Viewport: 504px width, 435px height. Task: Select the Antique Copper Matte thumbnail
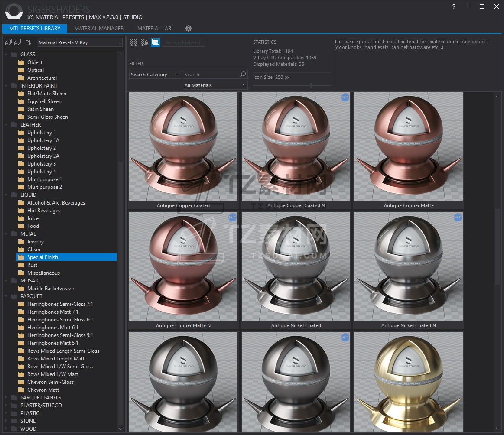coord(409,146)
